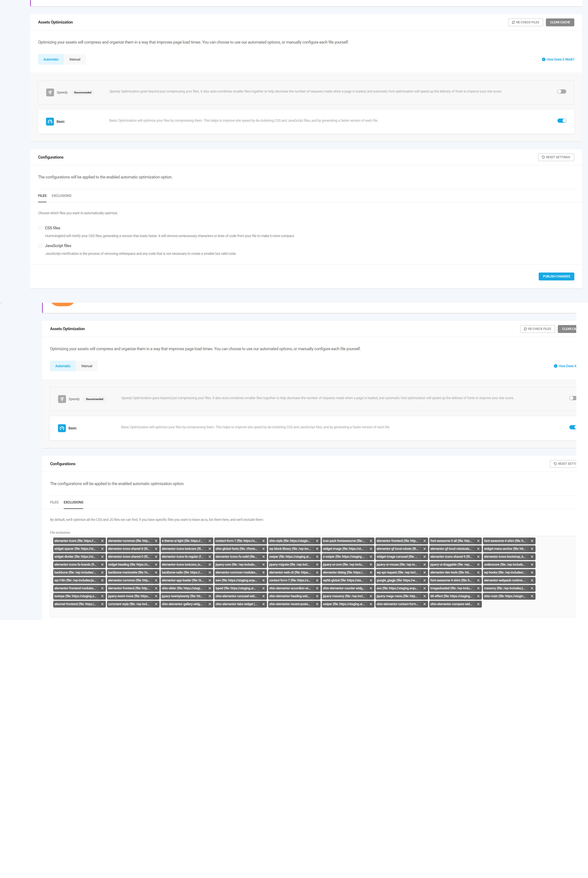Image resolution: width=588 pixels, height=878 pixels.
Task: Remove widget-divider exclusion tag
Action: pyautogui.click(x=102, y=557)
